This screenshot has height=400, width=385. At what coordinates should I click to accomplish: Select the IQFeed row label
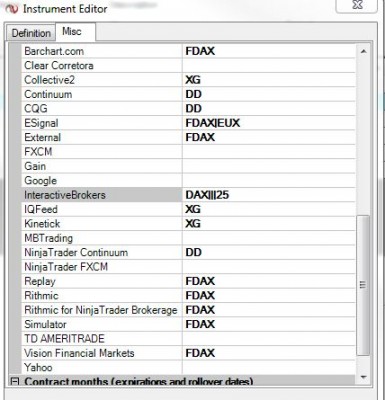(x=102, y=209)
